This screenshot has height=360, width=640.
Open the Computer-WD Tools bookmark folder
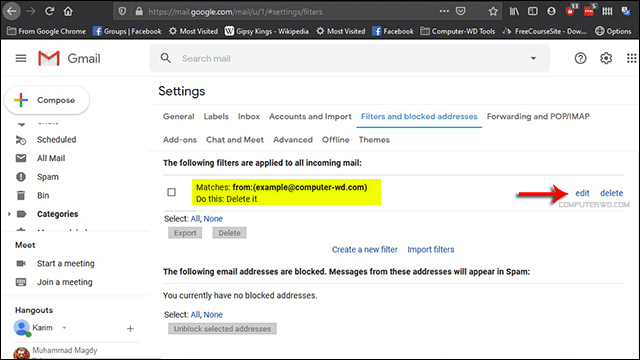pyautogui.click(x=458, y=31)
